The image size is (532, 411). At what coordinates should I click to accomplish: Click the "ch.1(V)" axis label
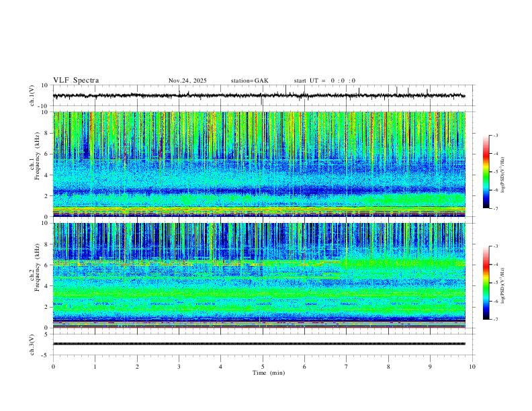32,95
